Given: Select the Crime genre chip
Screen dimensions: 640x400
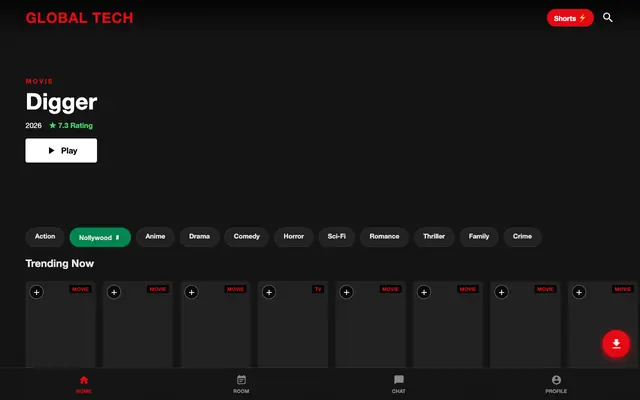Looking at the screenshot, I should 522,237.
